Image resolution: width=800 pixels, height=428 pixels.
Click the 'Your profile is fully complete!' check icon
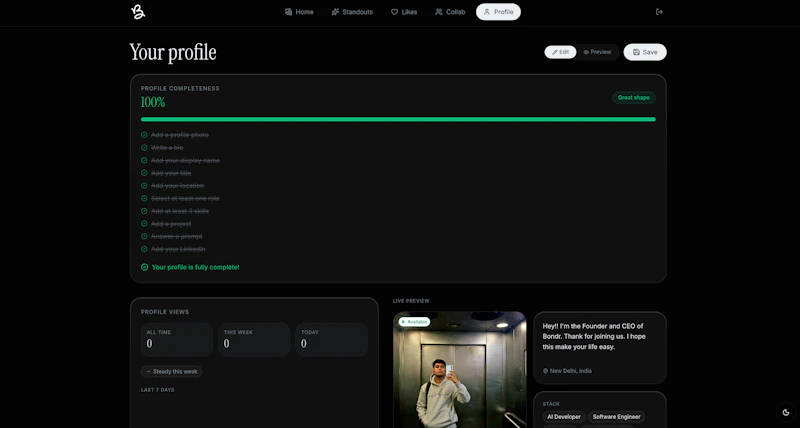click(x=144, y=267)
